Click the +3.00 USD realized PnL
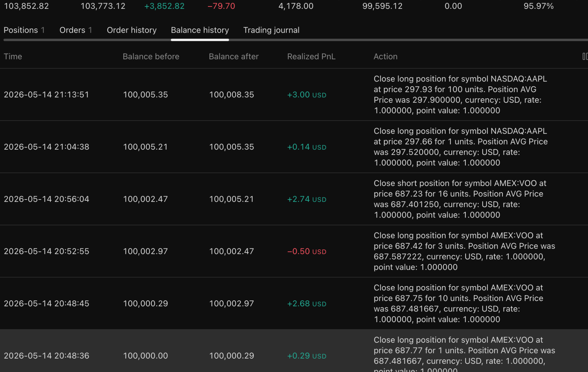The image size is (588, 372). click(x=307, y=95)
